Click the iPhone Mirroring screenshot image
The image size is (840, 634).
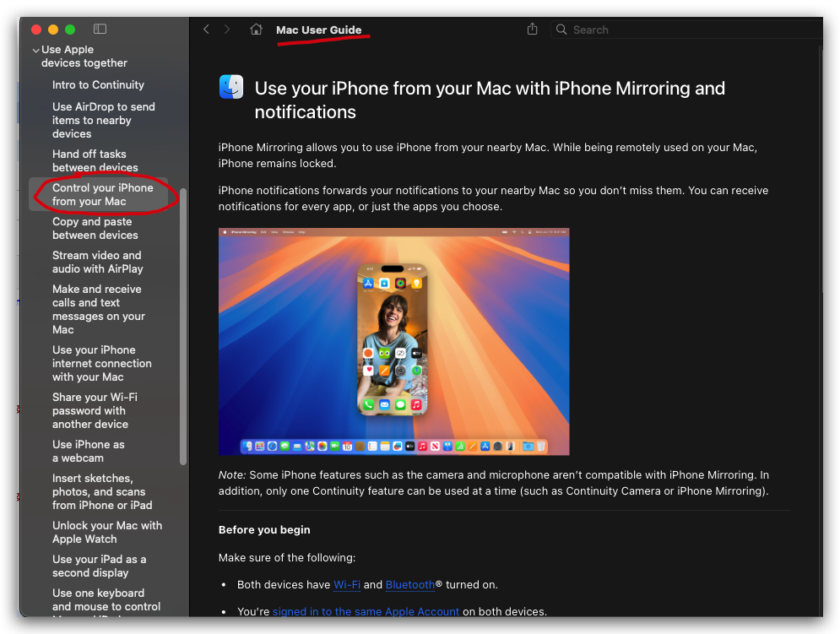(393, 341)
